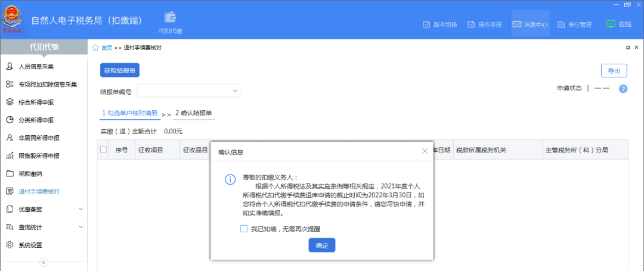Click the blue help question-mark icon
This screenshot has width=644, height=271.
click(x=623, y=89)
